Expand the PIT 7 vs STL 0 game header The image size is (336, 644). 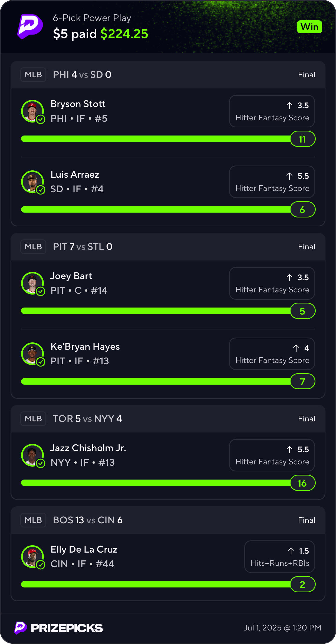pyautogui.click(x=168, y=247)
